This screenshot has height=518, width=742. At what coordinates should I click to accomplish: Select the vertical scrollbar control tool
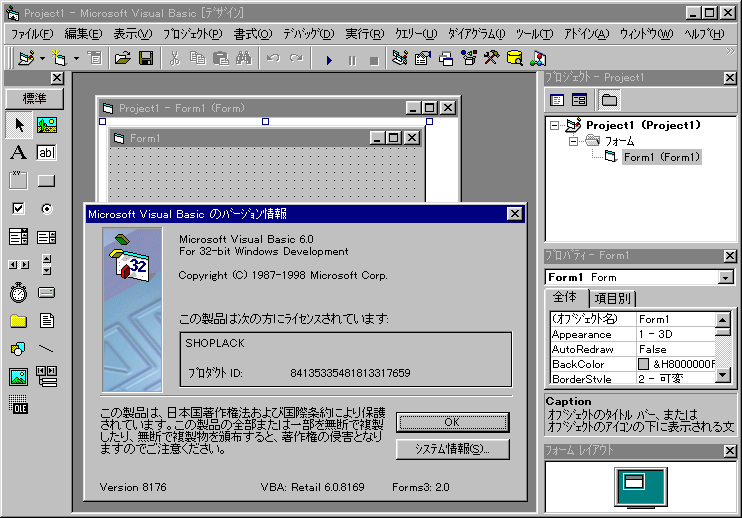[47, 265]
